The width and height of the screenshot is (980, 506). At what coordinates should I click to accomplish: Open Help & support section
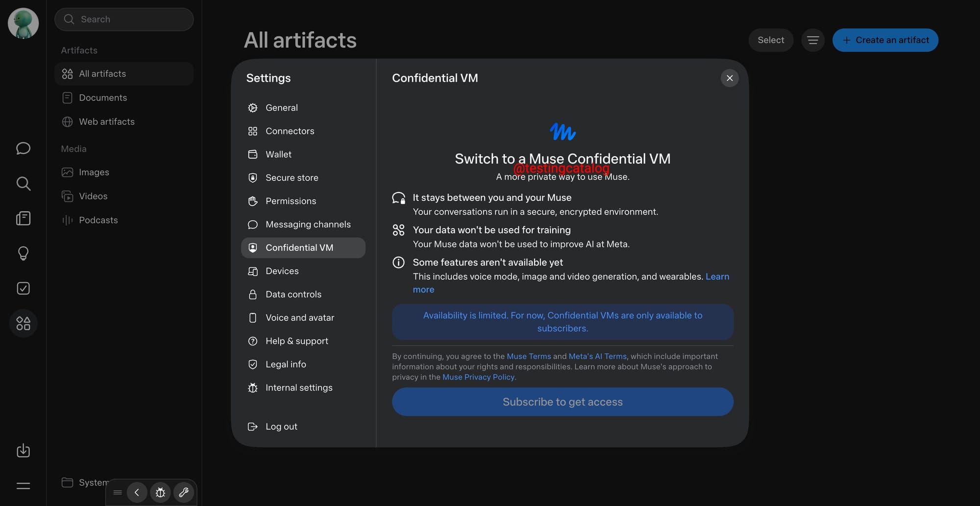click(x=303, y=341)
